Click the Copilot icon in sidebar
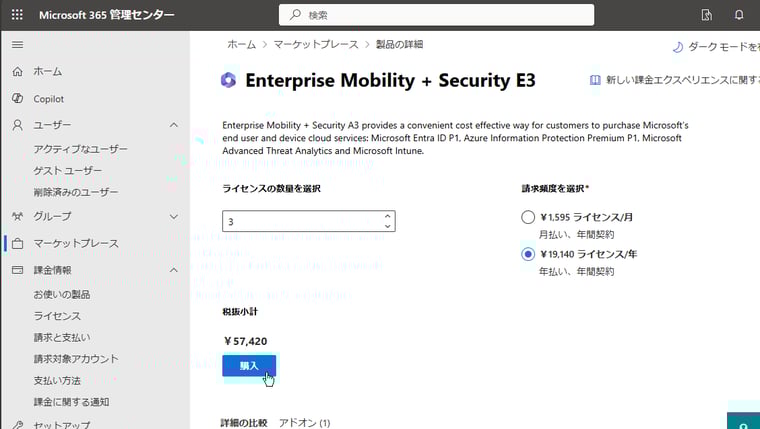The height and width of the screenshot is (429, 760). pyautogui.click(x=17, y=98)
